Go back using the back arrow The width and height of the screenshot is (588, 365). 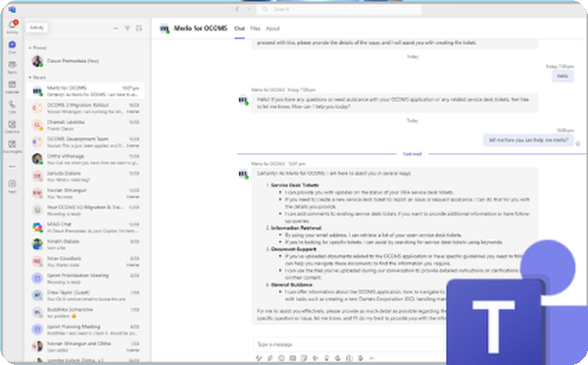point(237,9)
